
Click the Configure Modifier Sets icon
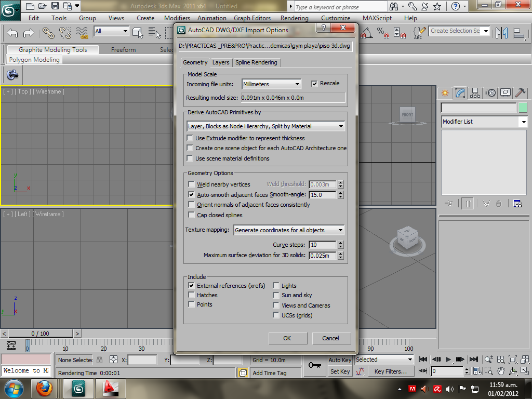[x=517, y=204]
